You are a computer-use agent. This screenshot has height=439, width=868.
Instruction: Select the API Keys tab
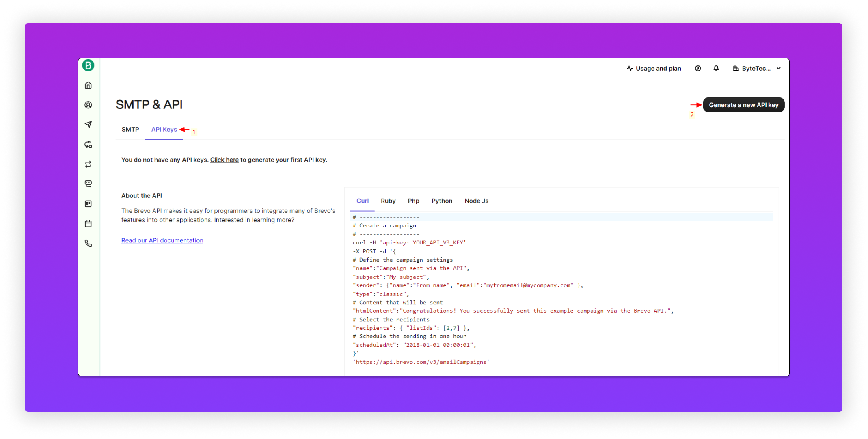164,129
